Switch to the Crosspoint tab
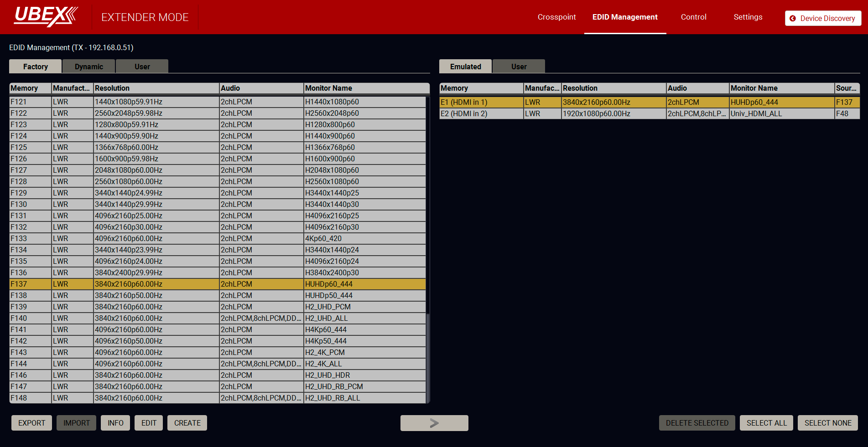The height and width of the screenshot is (447, 868). pos(556,17)
